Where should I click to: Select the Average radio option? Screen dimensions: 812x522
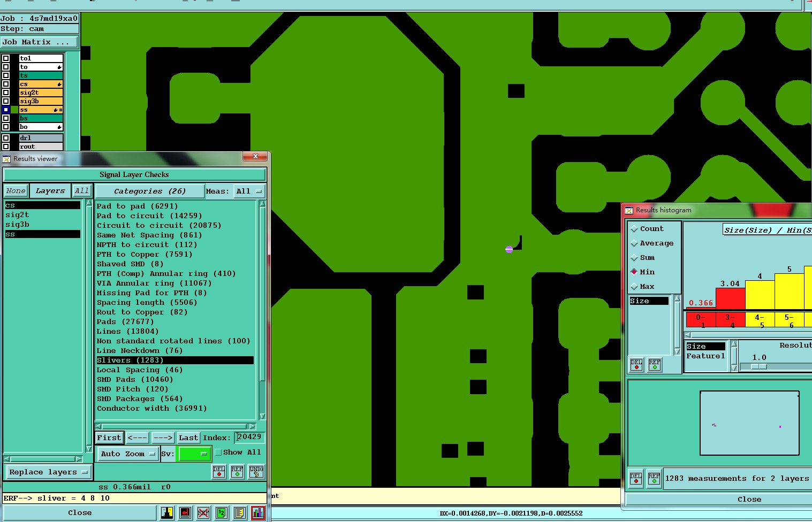click(x=634, y=243)
